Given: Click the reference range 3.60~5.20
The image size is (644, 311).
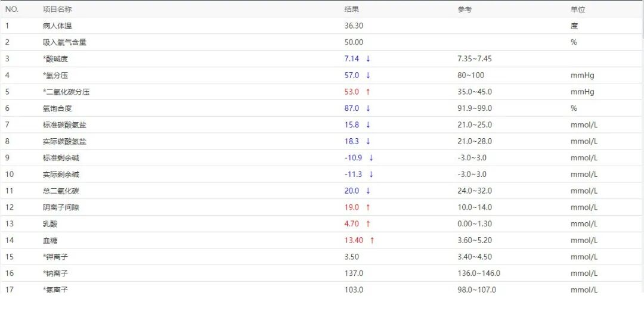Looking at the screenshot, I should [475, 241].
